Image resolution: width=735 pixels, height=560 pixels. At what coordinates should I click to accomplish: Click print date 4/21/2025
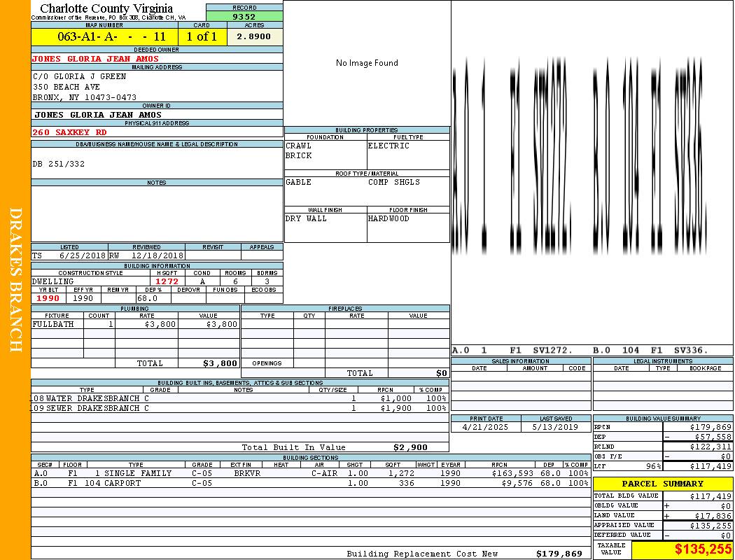click(485, 427)
